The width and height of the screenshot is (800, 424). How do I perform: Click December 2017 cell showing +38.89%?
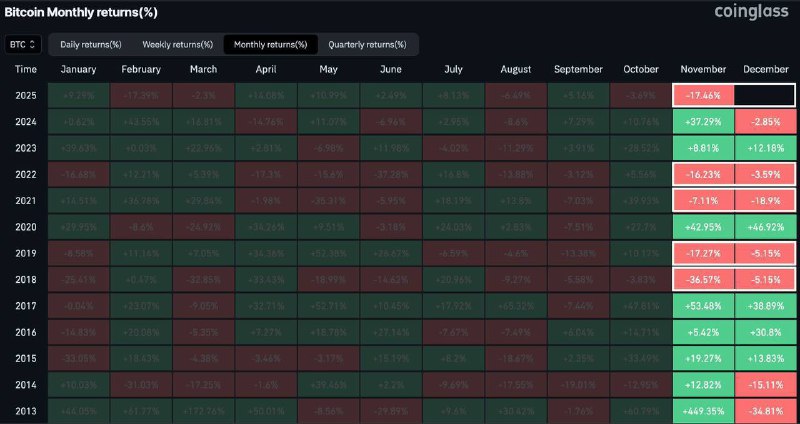tap(765, 306)
